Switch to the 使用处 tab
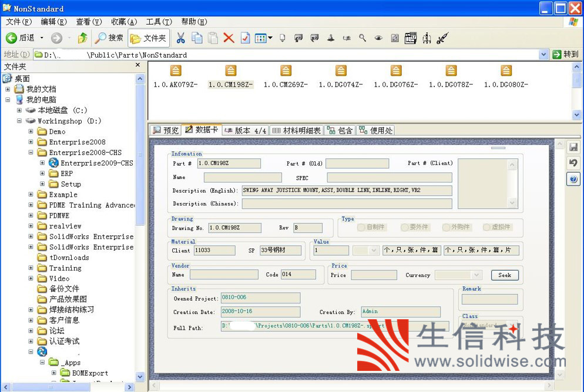This screenshot has width=584, height=392. [x=375, y=130]
